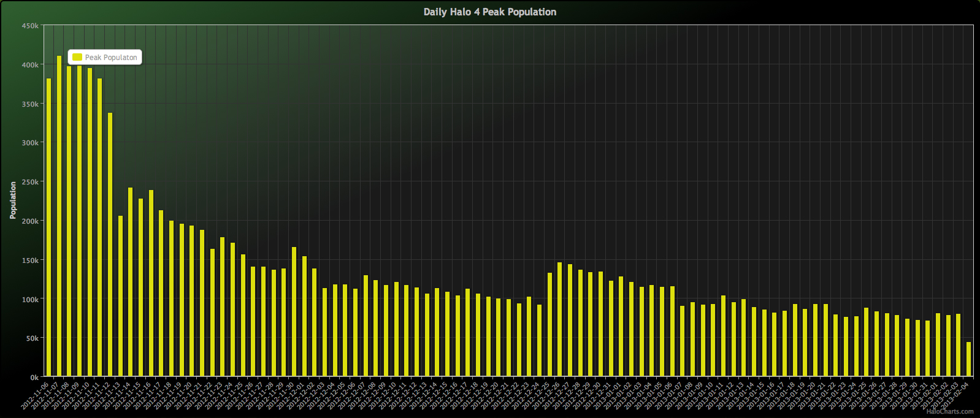
Task: Click the bar for 2012-12-07
Action: [x=366, y=325]
